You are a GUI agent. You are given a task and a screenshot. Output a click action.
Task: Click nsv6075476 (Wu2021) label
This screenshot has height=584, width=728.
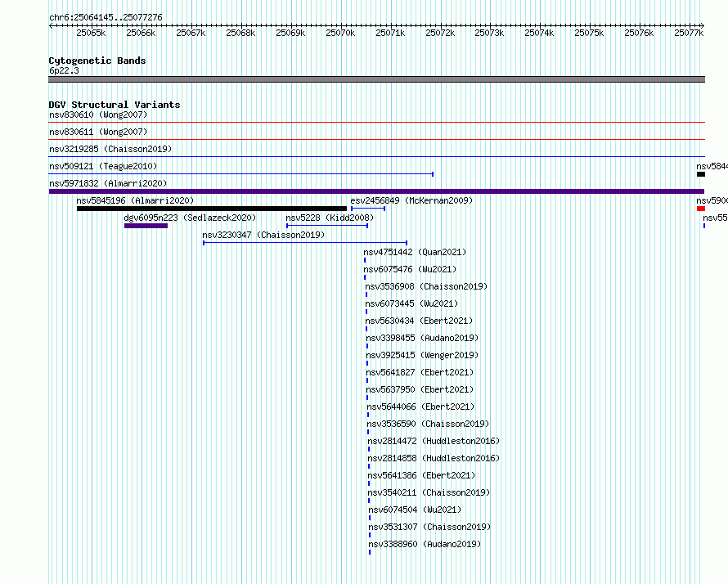(x=410, y=269)
